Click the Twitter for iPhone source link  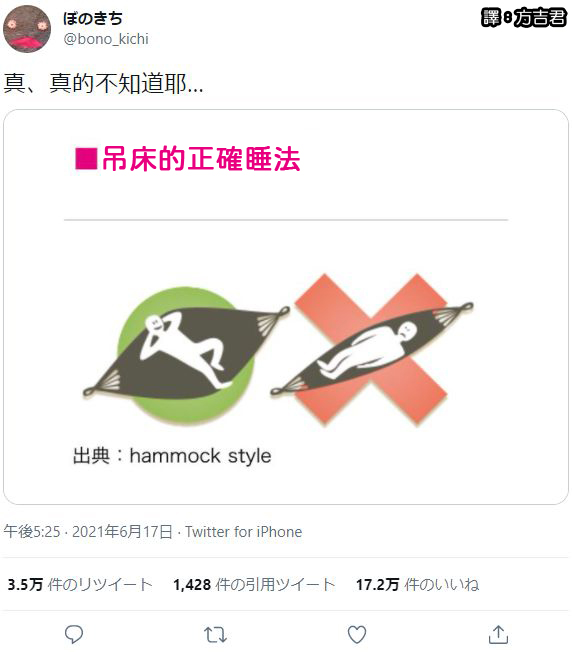pyautogui.click(x=244, y=531)
